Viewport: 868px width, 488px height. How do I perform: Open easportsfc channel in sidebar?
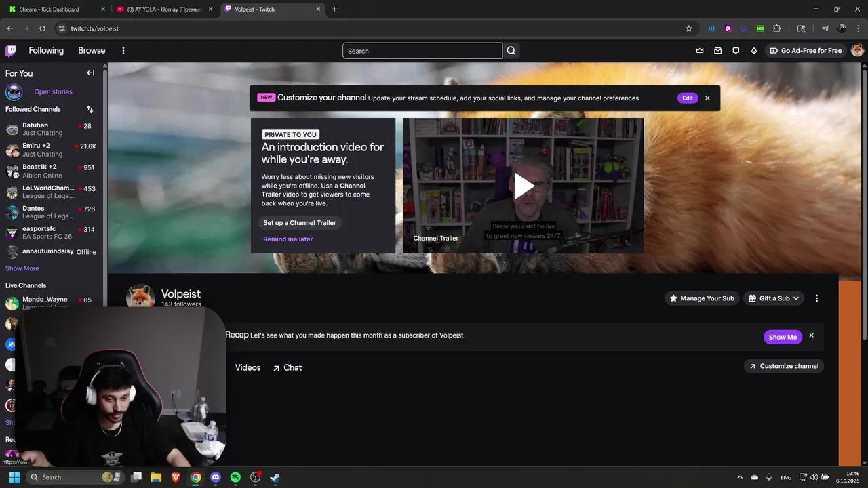[x=52, y=233]
